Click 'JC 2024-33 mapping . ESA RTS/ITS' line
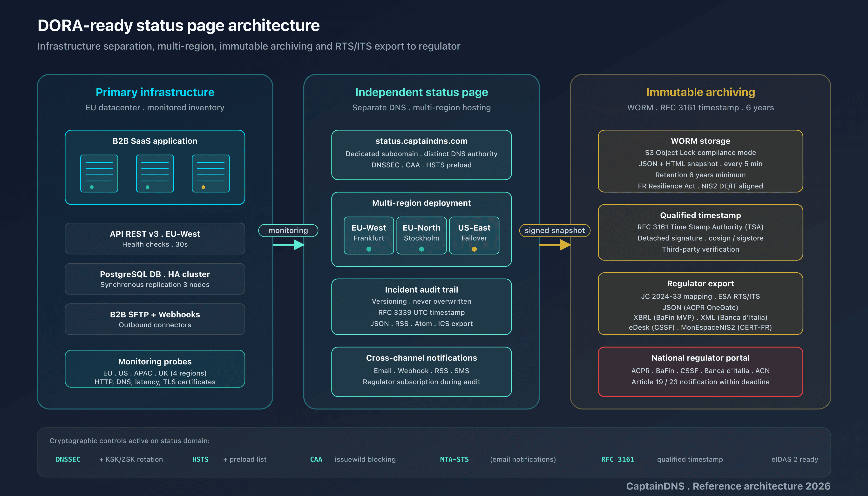Viewport: 868px width, 496px height. coord(700,296)
